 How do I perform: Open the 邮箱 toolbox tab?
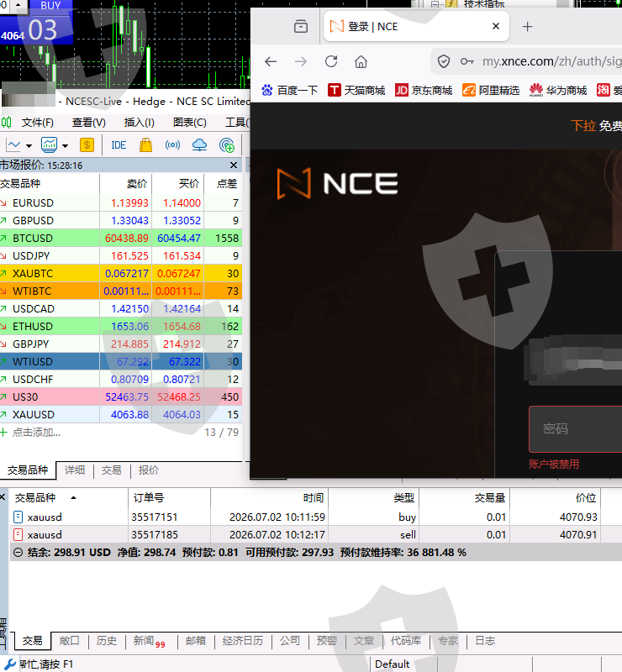tap(196, 641)
